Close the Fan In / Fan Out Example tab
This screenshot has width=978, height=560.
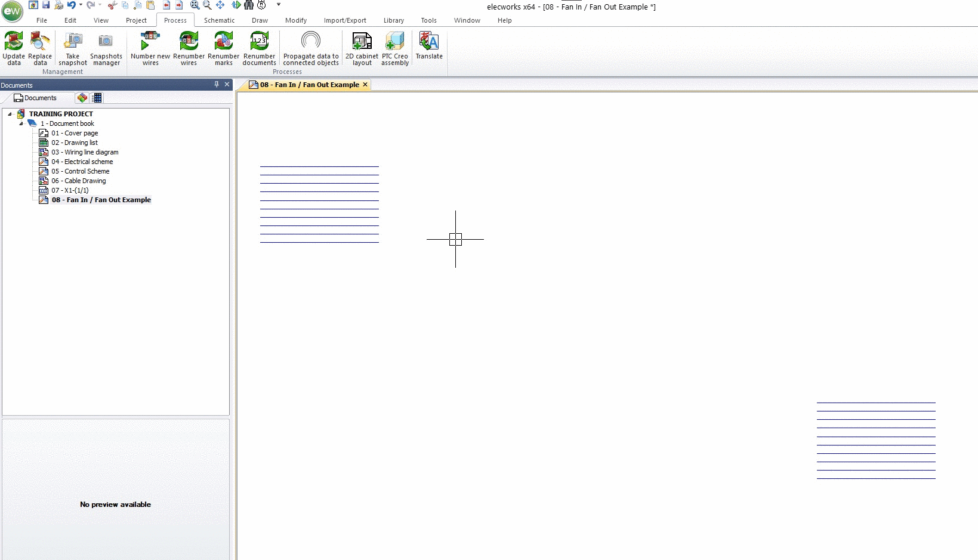[x=365, y=85]
